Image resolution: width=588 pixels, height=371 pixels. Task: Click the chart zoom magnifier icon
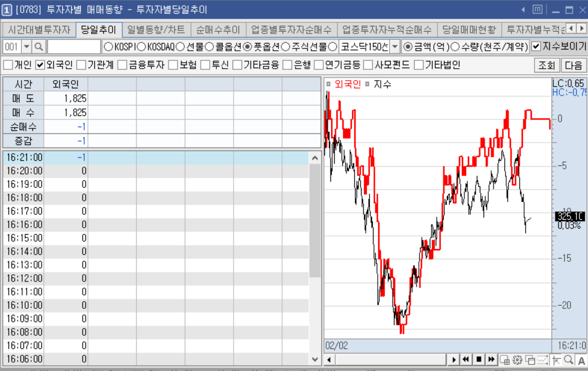click(568, 360)
